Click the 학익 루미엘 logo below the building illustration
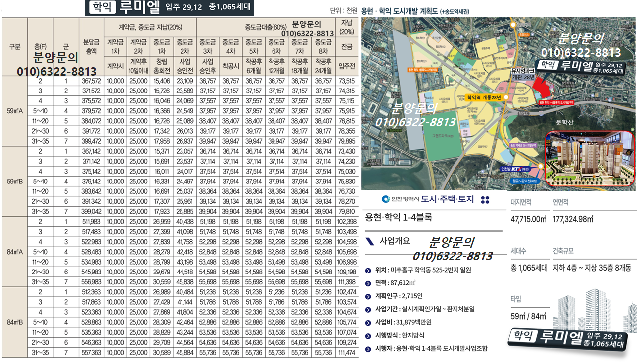Image resolution: width=637 pixels, height=364 pixels. [x=567, y=341]
